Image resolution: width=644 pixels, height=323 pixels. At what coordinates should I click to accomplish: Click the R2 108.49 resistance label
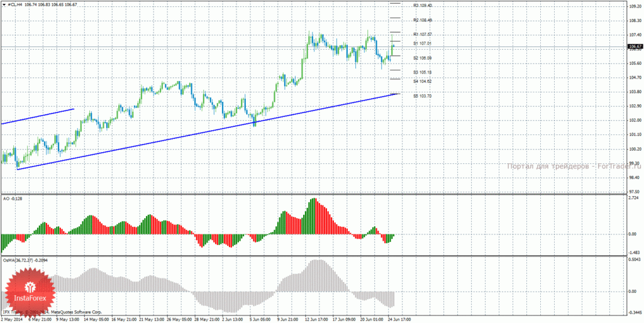(423, 20)
